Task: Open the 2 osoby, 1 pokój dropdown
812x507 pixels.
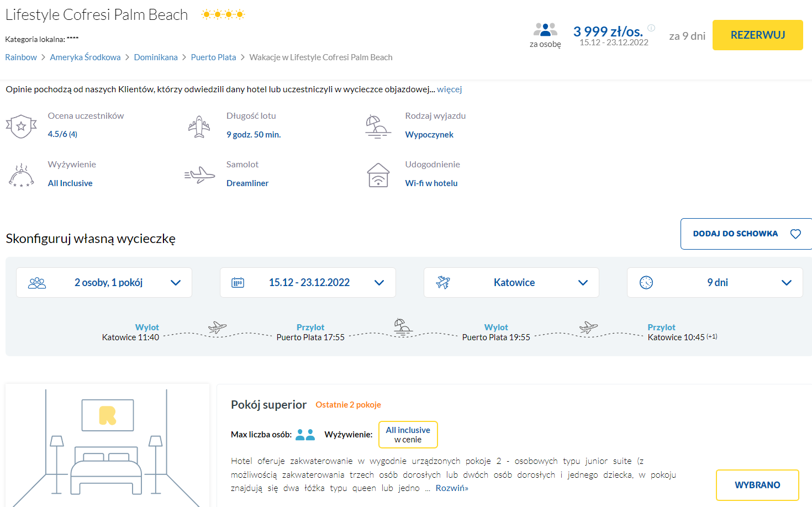Action: click(104, 283)
